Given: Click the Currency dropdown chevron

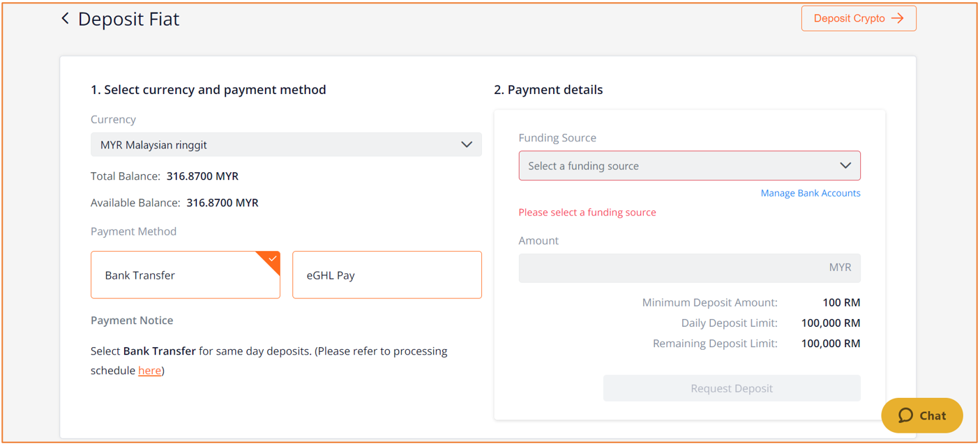Looking at the screenshot, I should pyautogui.click(x=467, y=145).
